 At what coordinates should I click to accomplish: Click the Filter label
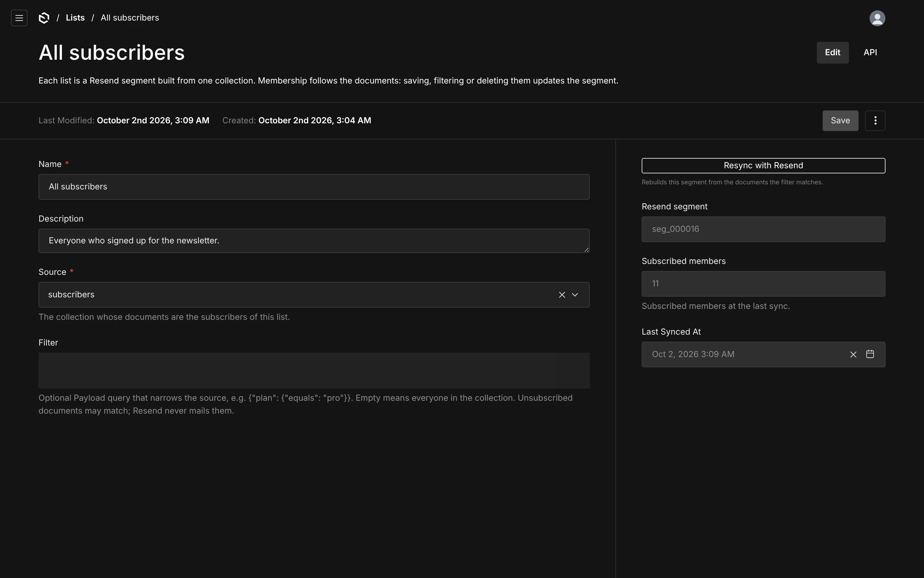[x=48, y=343]
